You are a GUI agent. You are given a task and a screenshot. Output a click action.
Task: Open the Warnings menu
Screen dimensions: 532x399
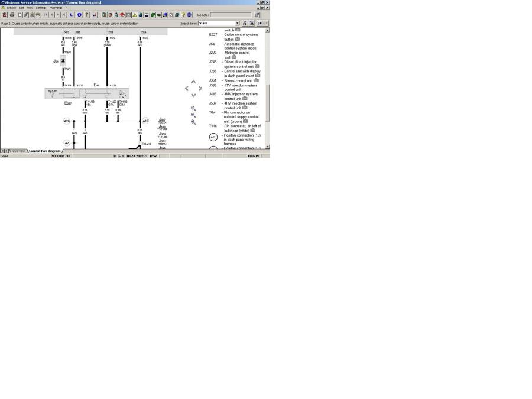click(x=56, y=8)
